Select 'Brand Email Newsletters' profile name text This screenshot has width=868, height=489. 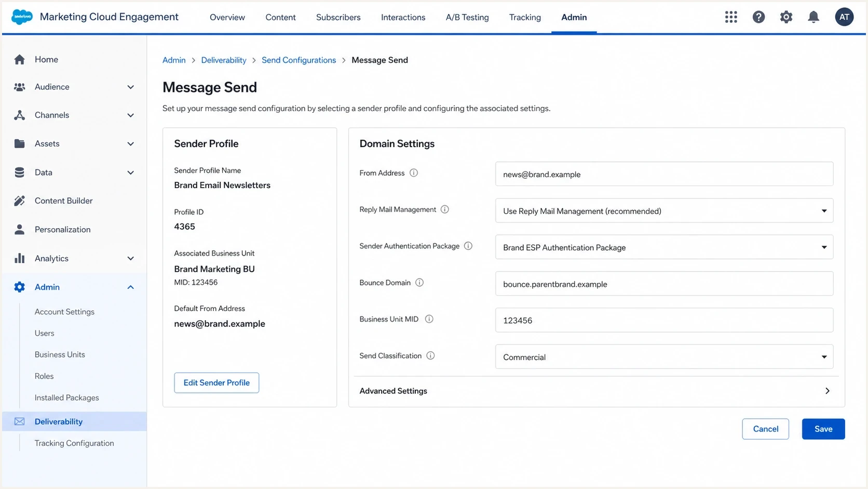click(x=222, y=185)
